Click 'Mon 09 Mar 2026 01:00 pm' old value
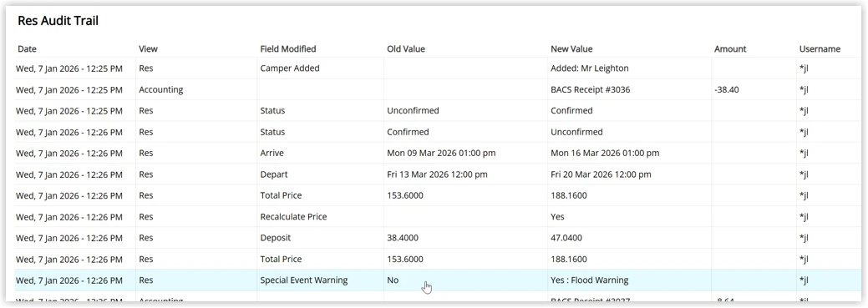Viewport: 868px width, 308px height. coord(441,154)
